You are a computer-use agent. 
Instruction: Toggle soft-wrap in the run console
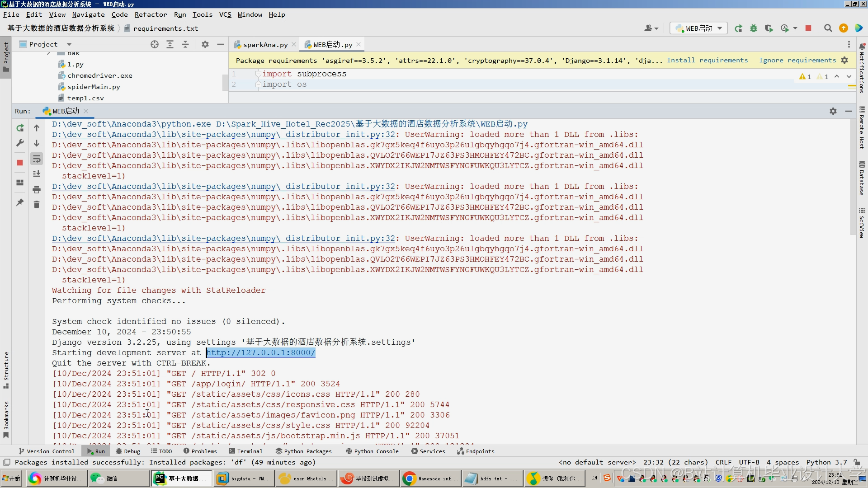point(37,159)
